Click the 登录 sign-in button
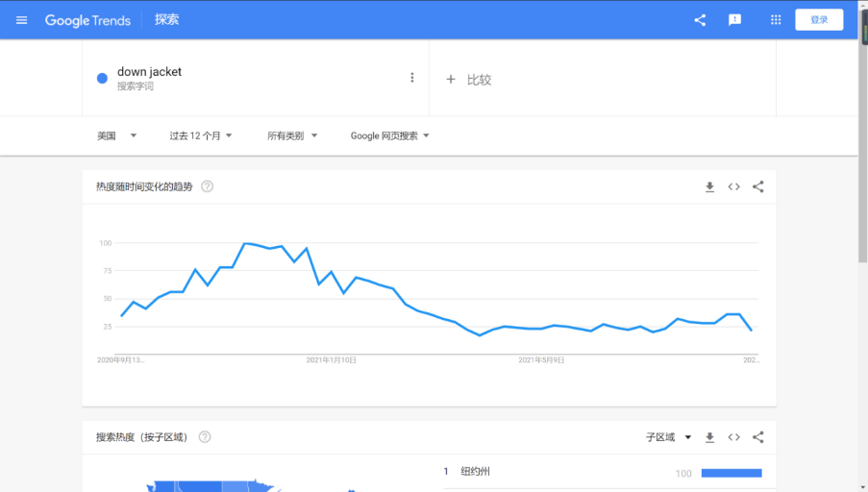The height and width of the screenshot is (492, 868). [x=819, y=20]
